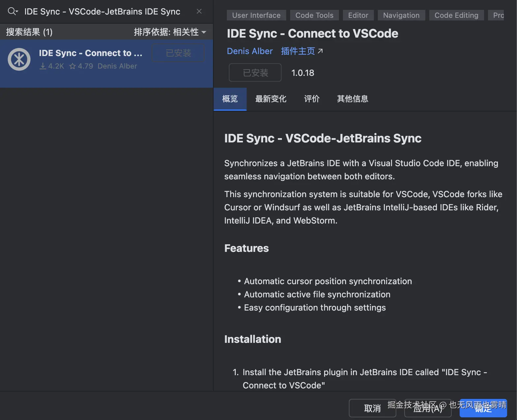The width and height of the screenshot is (517, 420).
Task: Open the sort by relevance dropdown
Action: click(170, 32)
